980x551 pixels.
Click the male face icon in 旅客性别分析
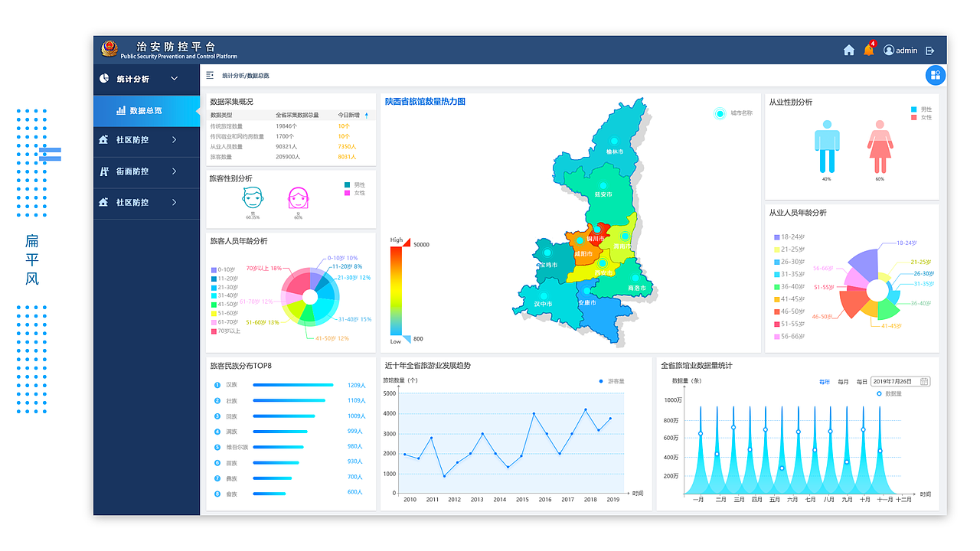[253, 198]
